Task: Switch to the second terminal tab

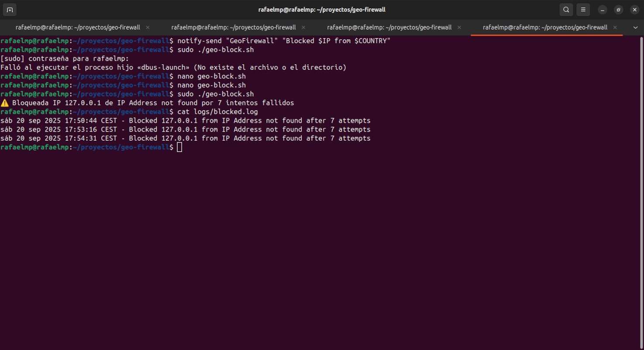Action: pos(234,27)
